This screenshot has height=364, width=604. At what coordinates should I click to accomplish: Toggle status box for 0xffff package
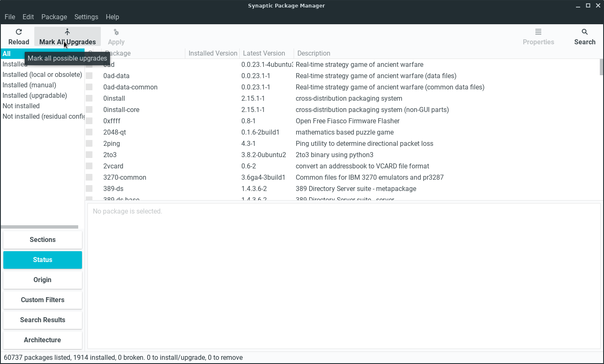tap(89, 121)
